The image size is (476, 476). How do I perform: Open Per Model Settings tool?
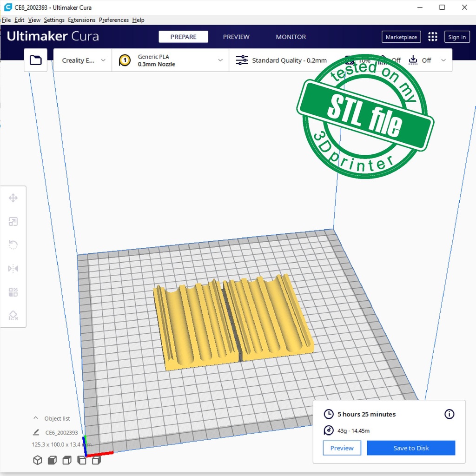(x=13, y=292)
